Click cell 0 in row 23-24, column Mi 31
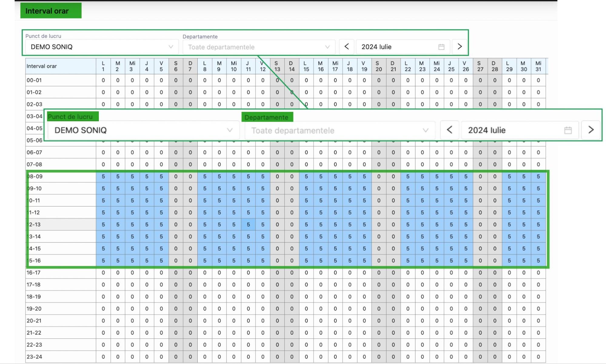Screen dimensions: 606x364 click(x=538, y=357)
